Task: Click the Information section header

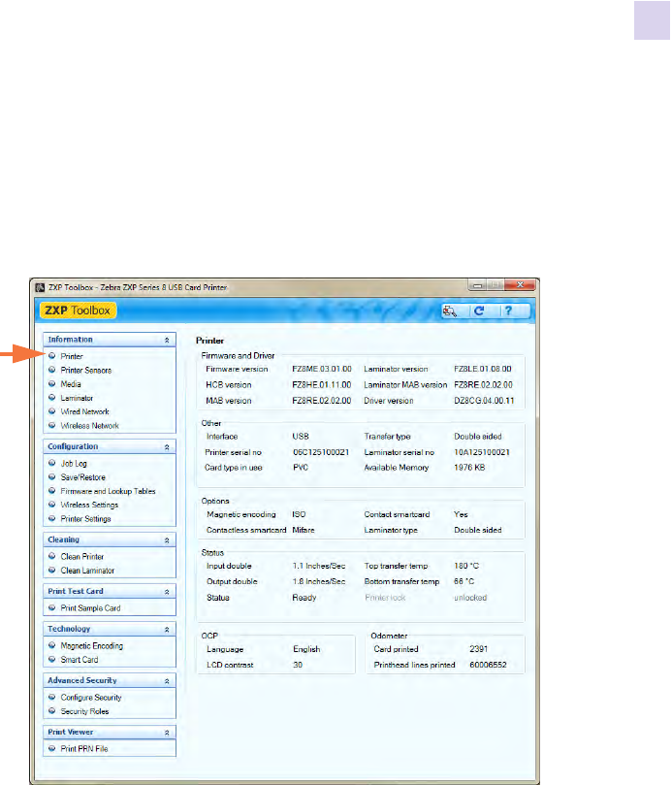Action: 109,340
